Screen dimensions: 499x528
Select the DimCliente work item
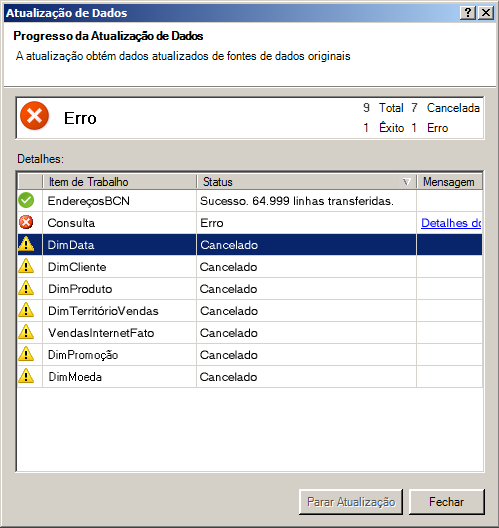pos(77,267)
